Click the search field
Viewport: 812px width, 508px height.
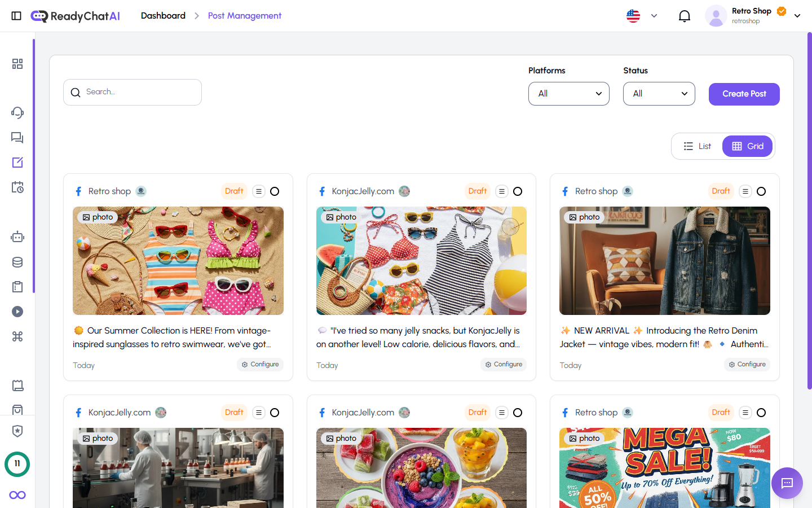tap(132, 91)
